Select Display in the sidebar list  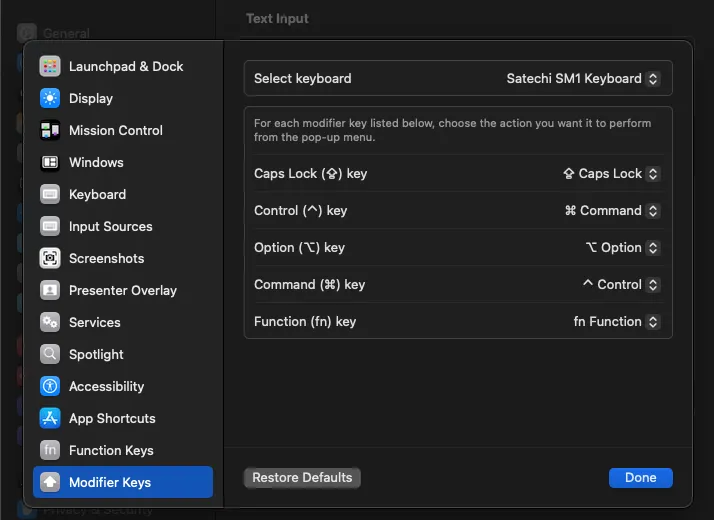pos(91,98)
